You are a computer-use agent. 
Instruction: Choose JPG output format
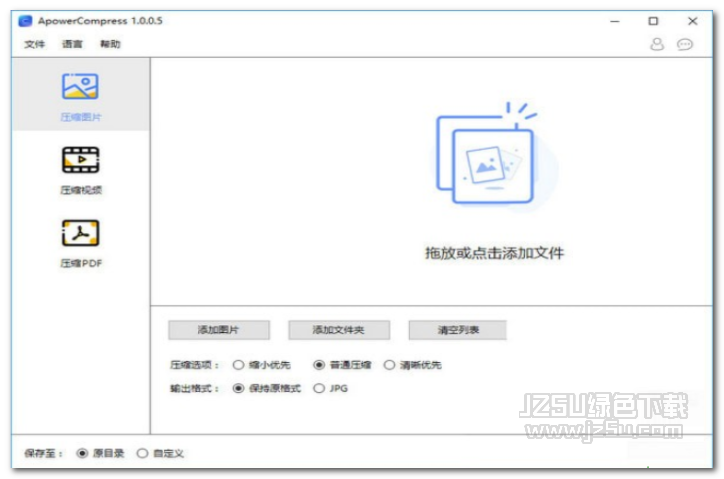point(330,388)
